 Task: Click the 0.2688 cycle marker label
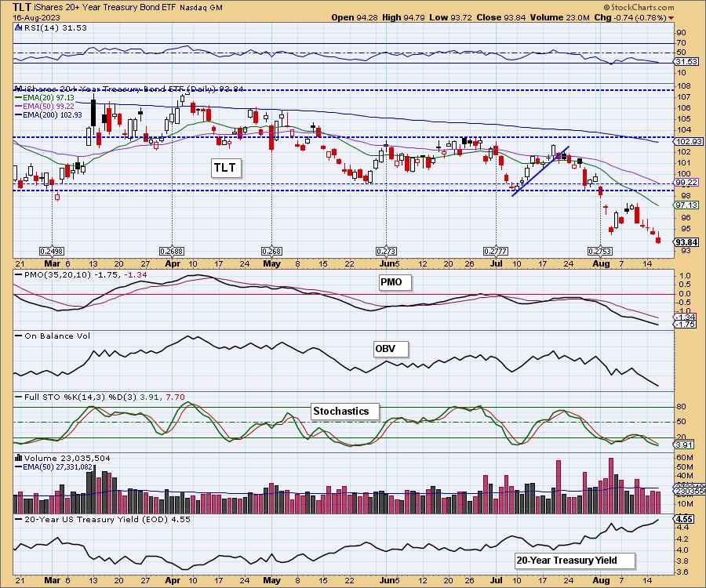coord(172,252)
